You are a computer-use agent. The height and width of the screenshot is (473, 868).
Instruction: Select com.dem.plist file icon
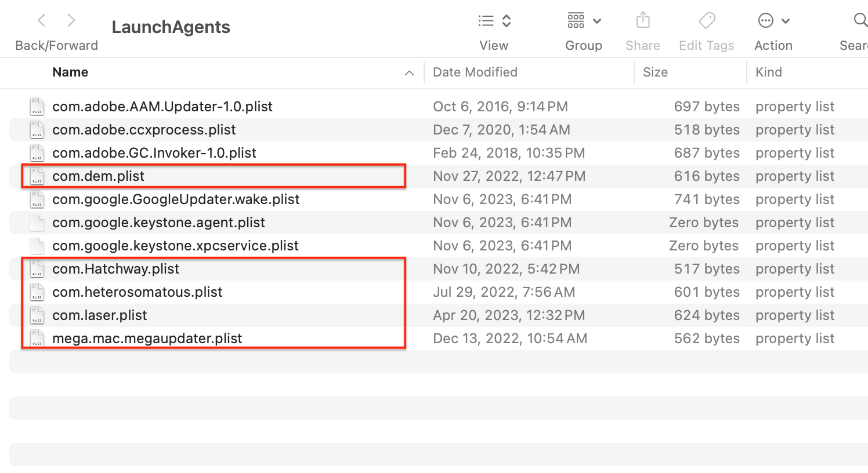(37, 176)
